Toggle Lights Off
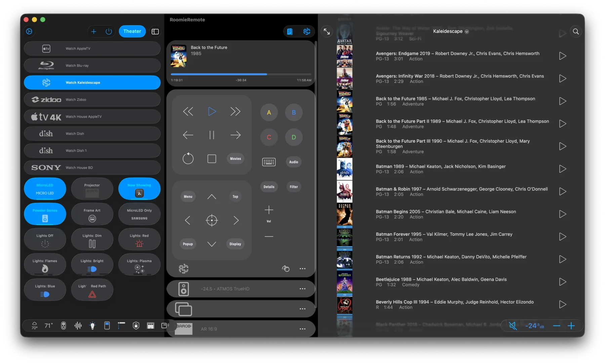The image size is (605, 364). 45,239
